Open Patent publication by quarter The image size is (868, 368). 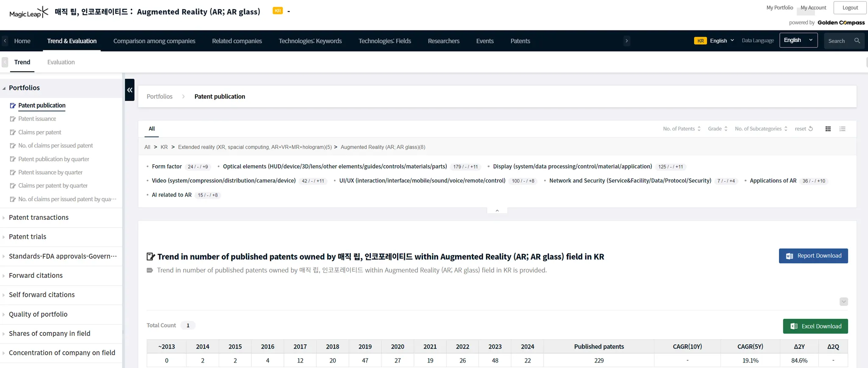point(54,159)
